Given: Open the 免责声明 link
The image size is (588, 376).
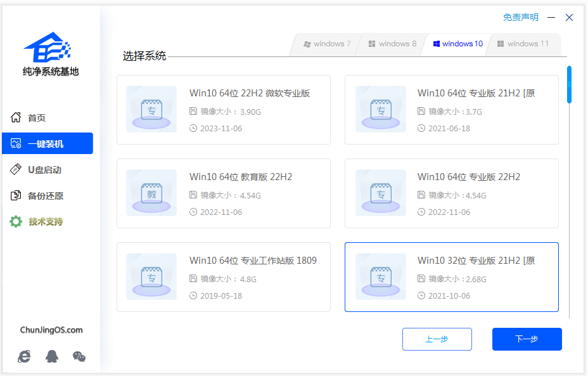Looking at the screenshot, I should (x=520, y=17).
